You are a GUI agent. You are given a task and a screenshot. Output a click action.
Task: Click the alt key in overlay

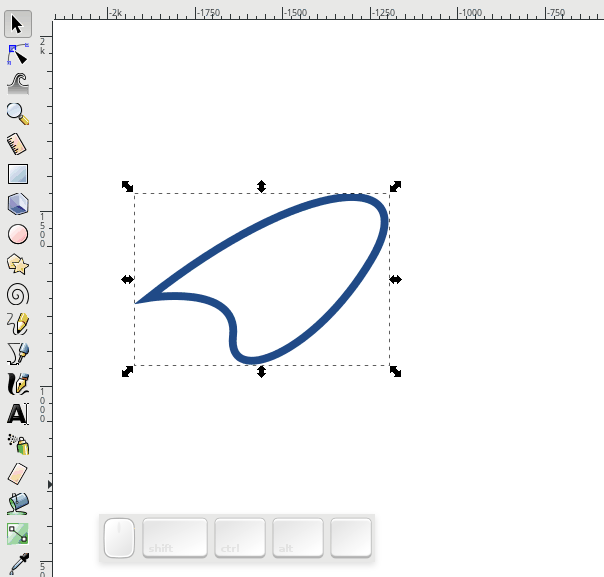click(x=298, y=538)
